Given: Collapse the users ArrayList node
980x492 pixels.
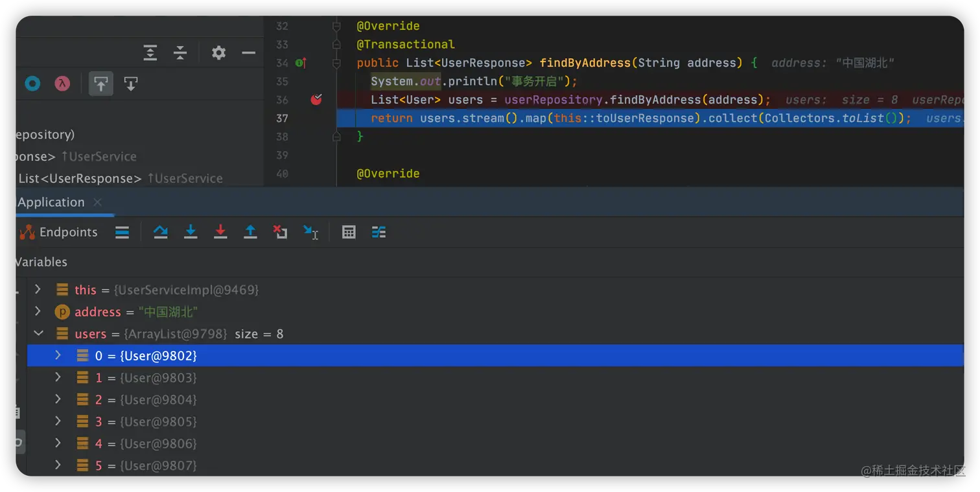Looking at the screenshot, I should 38,333.
